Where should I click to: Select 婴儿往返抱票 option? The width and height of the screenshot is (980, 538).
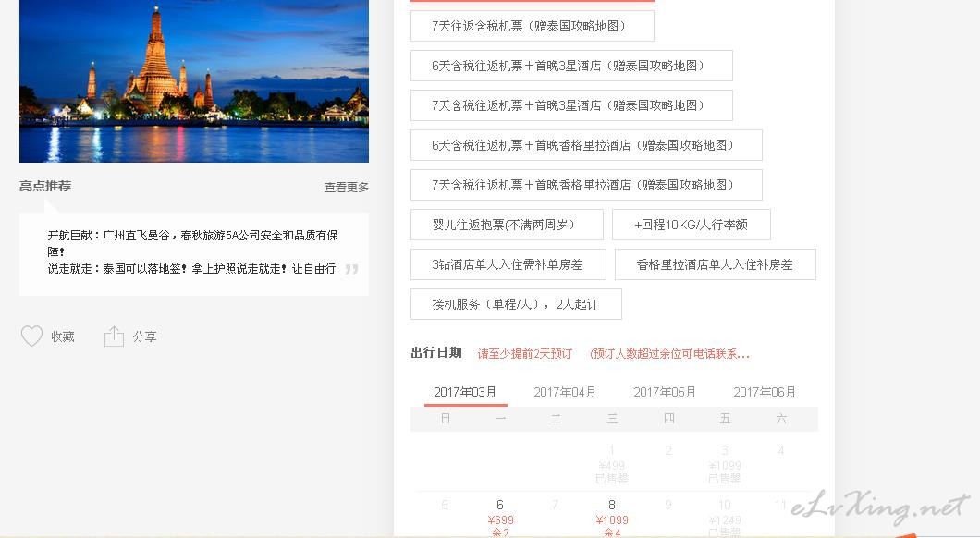tap(507, 225)
